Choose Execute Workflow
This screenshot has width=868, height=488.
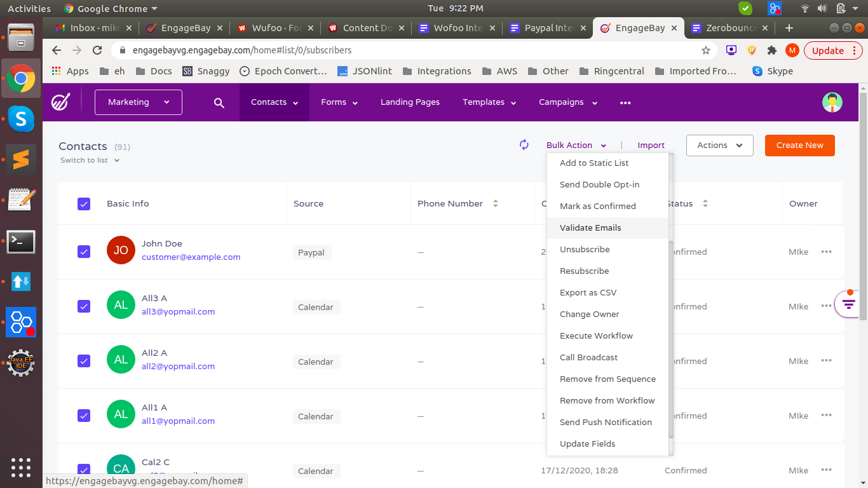point(607,336)
